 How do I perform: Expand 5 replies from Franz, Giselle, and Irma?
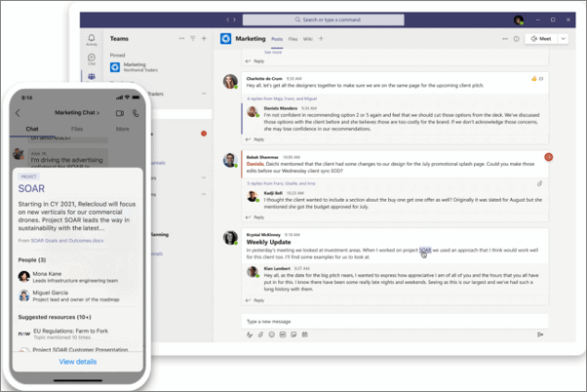click(x=281, y=183)
